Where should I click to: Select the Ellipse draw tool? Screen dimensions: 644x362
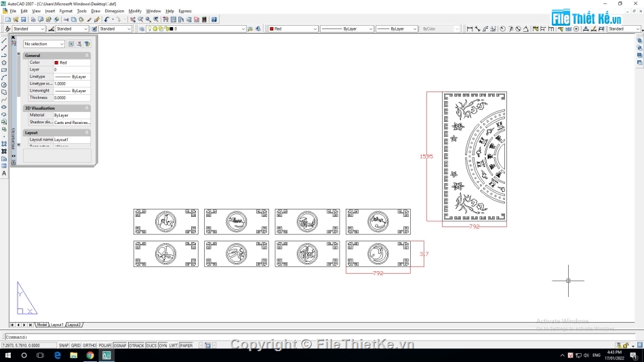4,107
